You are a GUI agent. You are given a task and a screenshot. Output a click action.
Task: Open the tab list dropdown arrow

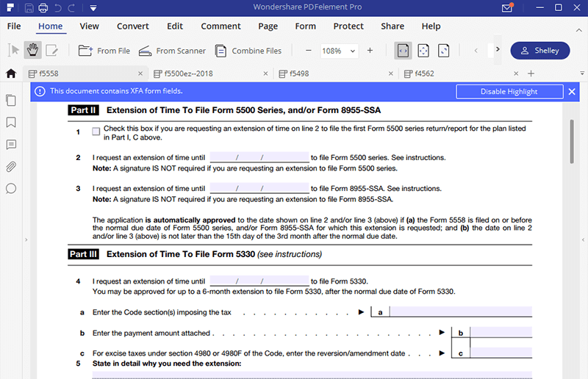point(582,73)
